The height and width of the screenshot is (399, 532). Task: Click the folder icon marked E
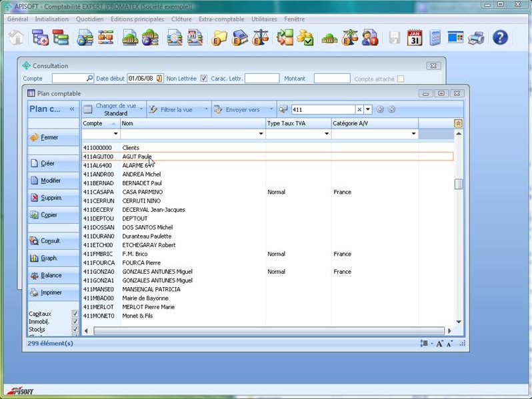click(x=219, y=37)
